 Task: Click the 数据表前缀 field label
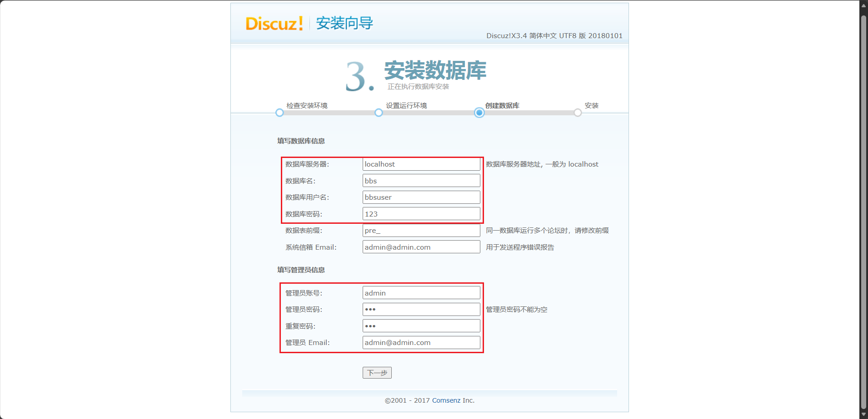point(304,230)
